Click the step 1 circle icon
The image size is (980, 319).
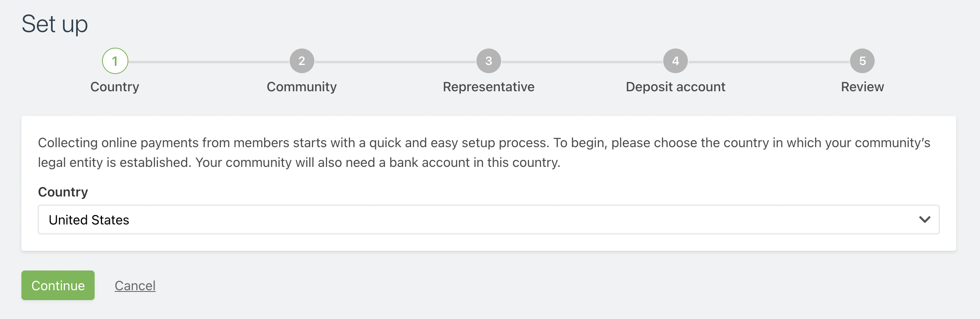click(x=115, y=61)
